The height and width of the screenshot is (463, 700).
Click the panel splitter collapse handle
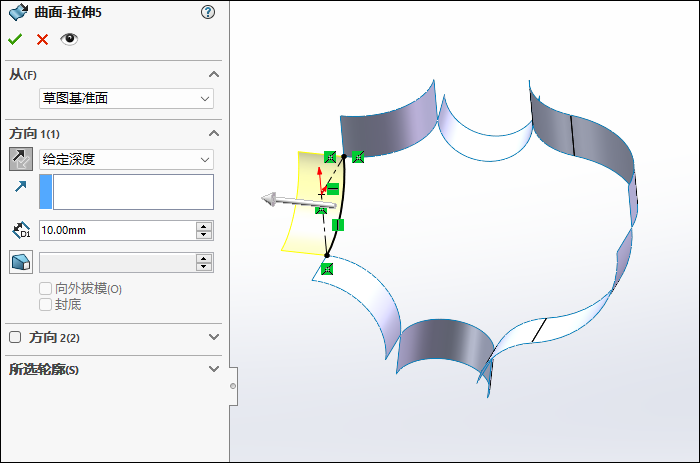click(x=233, y=386)
